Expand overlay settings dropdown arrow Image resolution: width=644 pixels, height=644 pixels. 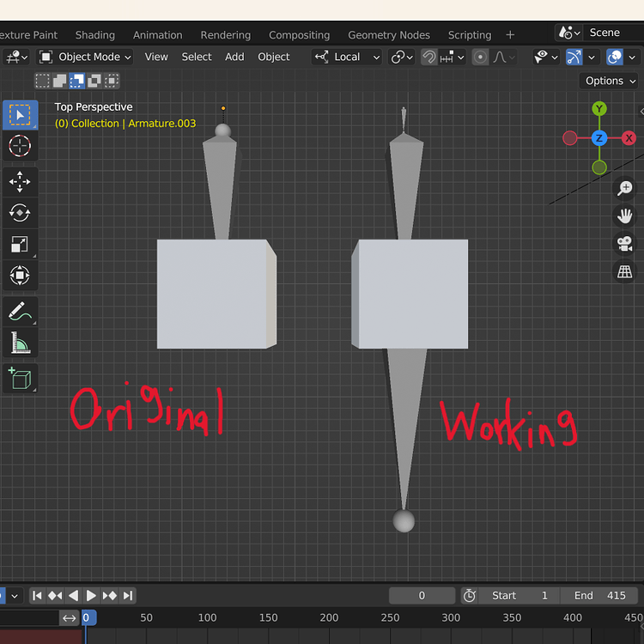click(x=632, y=57)
